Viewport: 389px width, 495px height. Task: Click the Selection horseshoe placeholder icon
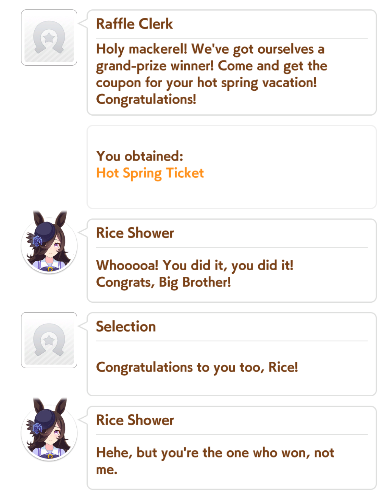pyautogui.click(x=49, y=340)
